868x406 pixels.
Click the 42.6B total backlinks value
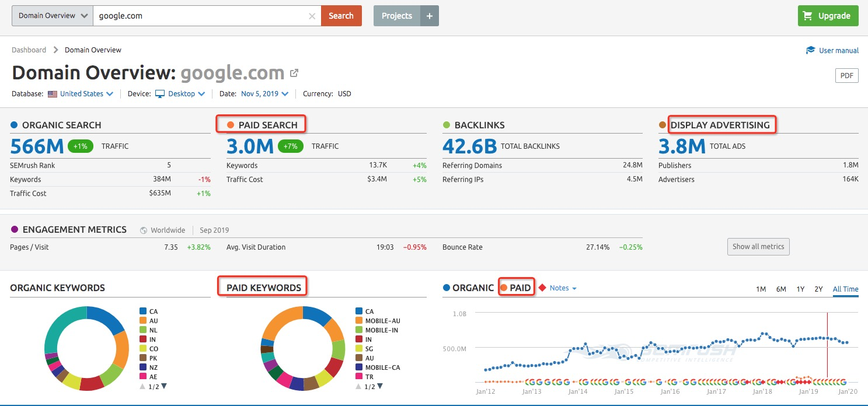(x=469, y=146)
